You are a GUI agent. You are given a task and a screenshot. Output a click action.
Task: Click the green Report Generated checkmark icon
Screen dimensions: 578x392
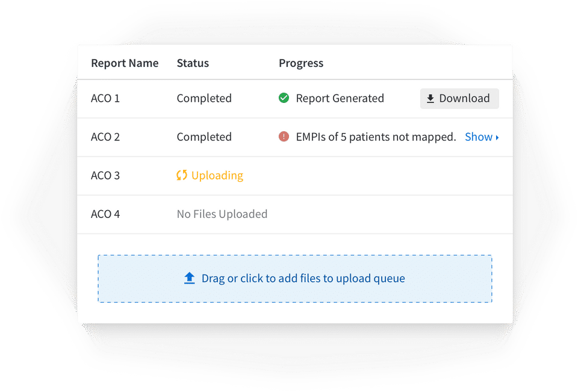[x=284, y=98]
